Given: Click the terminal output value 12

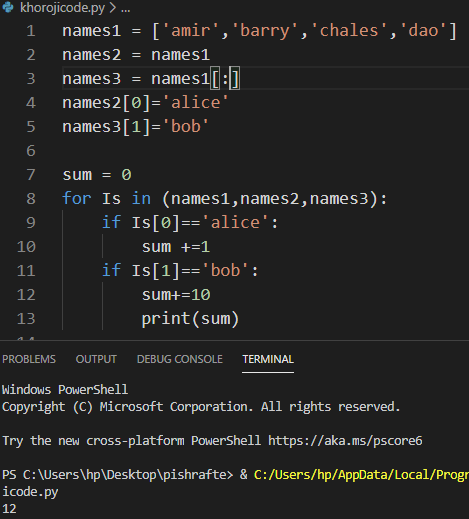Looking at the screenshot, I should pos(9,509).
